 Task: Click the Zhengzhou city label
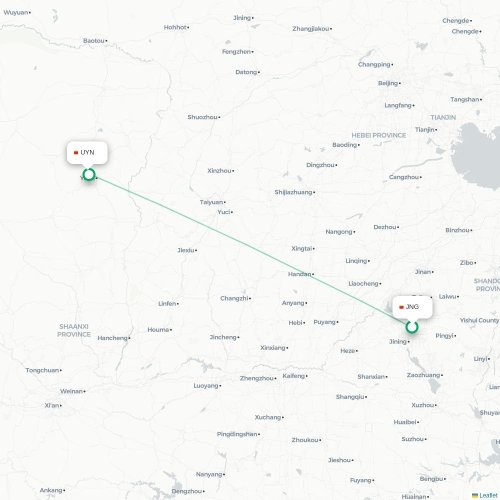(257, 378)
